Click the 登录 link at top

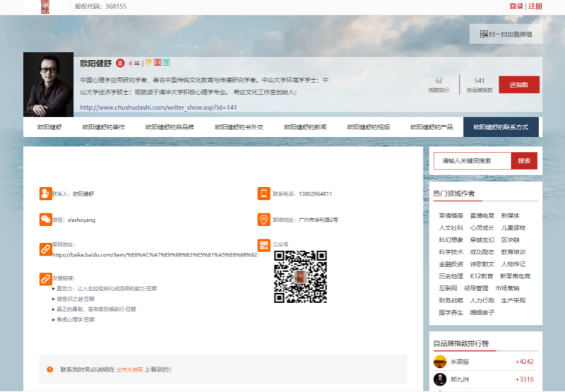click(x=516, y=6)
